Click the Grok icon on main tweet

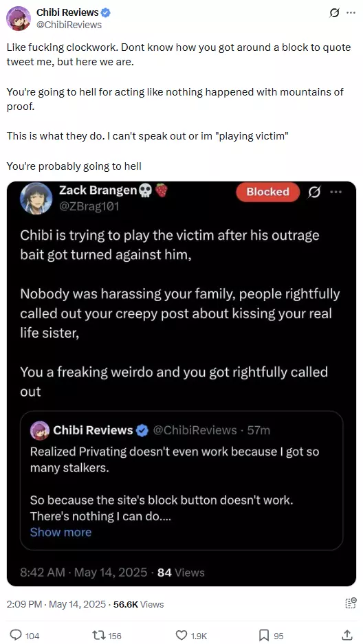click(x=335, y=13)
